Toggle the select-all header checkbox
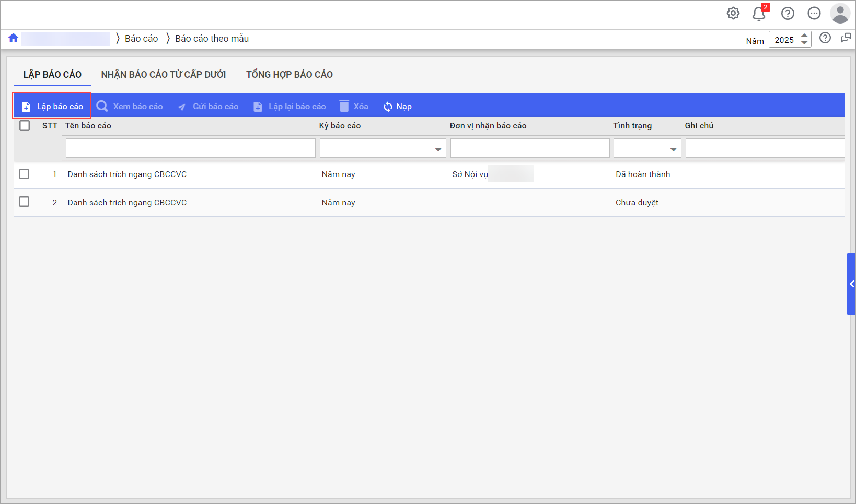The height and width of the screenshot is (504, 856). (x=25, y=125)
